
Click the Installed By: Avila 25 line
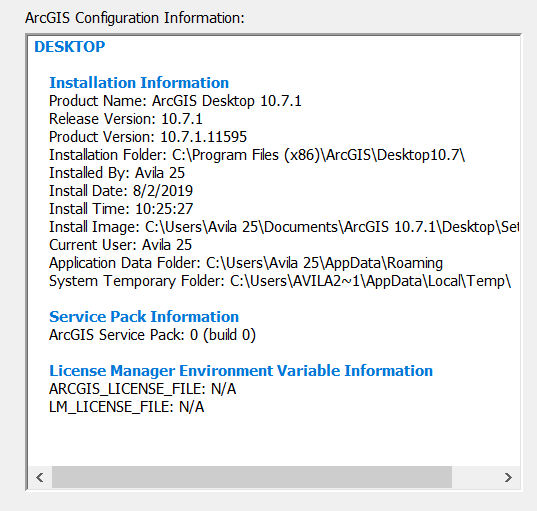pos(117,173)
